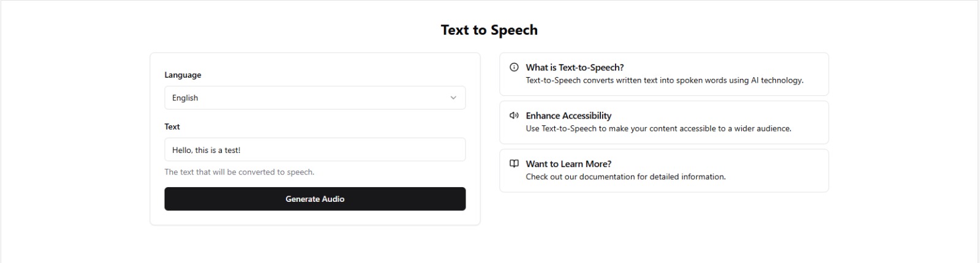This screenshot has width=980, height=263.
Task: Click the word 'documentation' in the last card
Action: [x=636, y=177]
